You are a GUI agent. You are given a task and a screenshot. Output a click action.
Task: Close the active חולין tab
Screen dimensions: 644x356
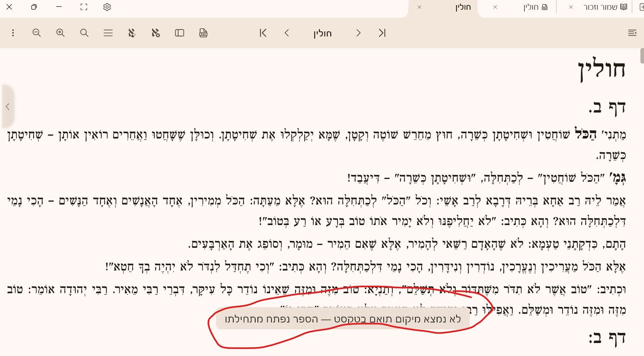click(x=419, y=7)
